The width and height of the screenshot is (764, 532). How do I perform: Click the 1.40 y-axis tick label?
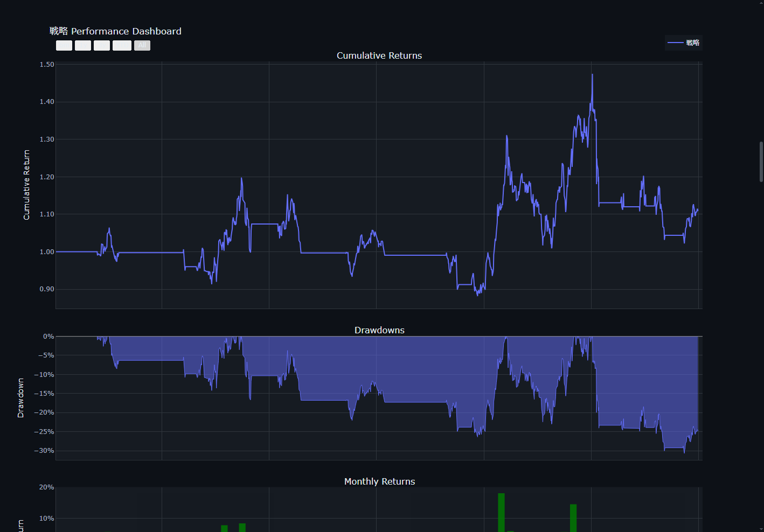tap(47, 102)
